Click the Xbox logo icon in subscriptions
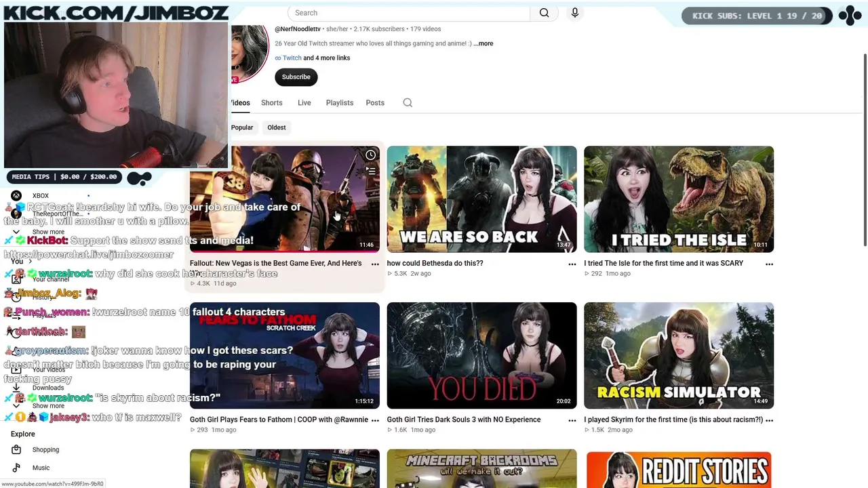 16,196
